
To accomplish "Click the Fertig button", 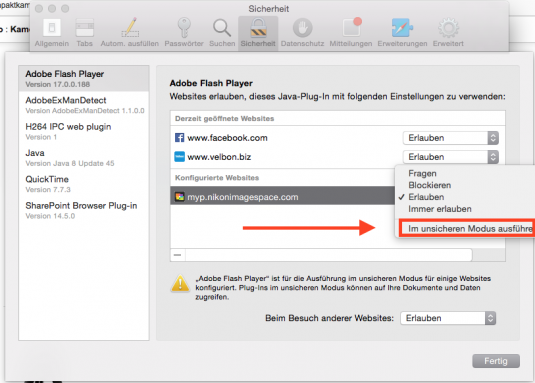I will [x=496, y=361].
